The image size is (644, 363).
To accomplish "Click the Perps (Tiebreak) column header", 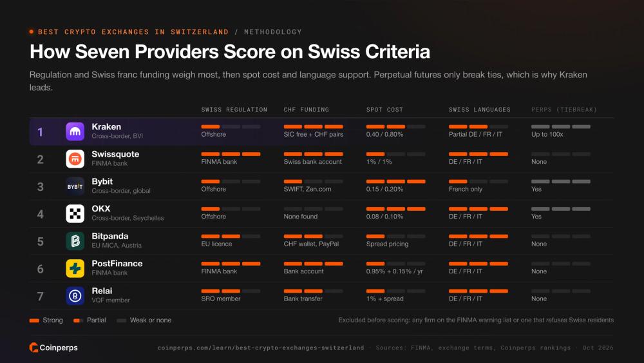I will [x=564, y=110].
